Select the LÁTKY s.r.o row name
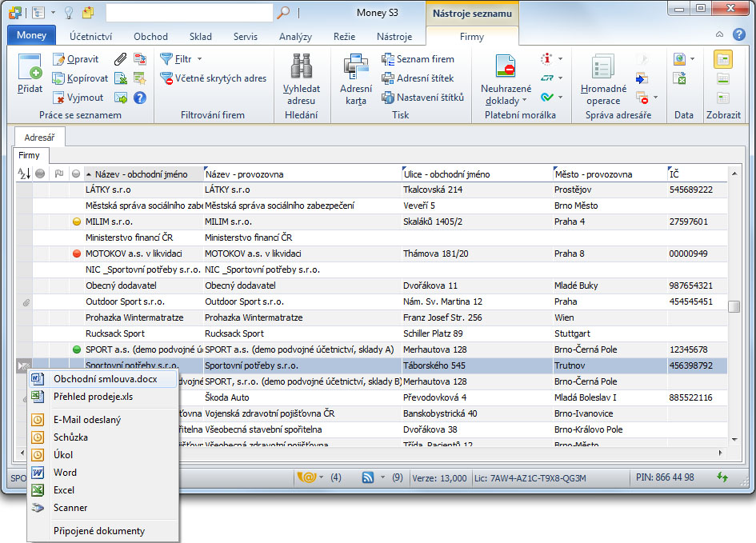Image resolution: width=756 pixels, height=543 pixels. point(108,190)
